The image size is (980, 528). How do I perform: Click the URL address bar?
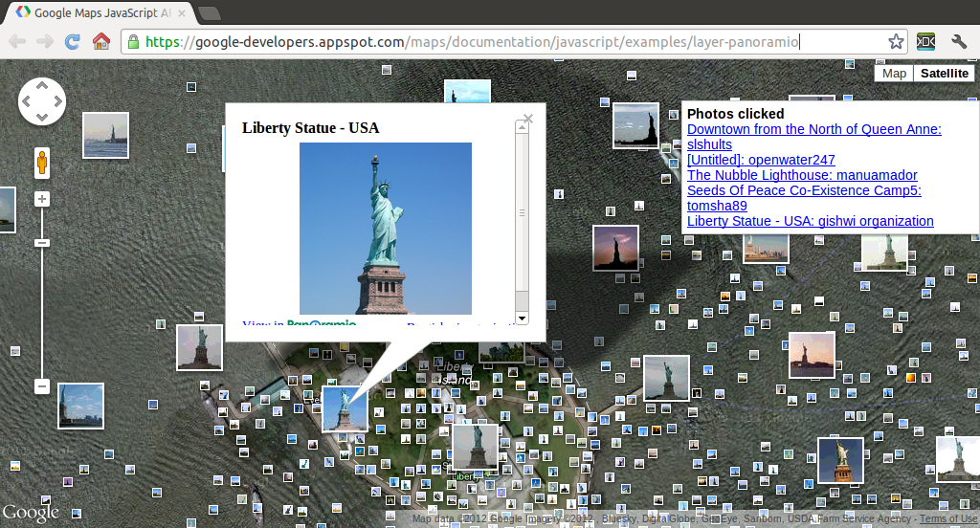pyautogui.click(x=507, y=42)
